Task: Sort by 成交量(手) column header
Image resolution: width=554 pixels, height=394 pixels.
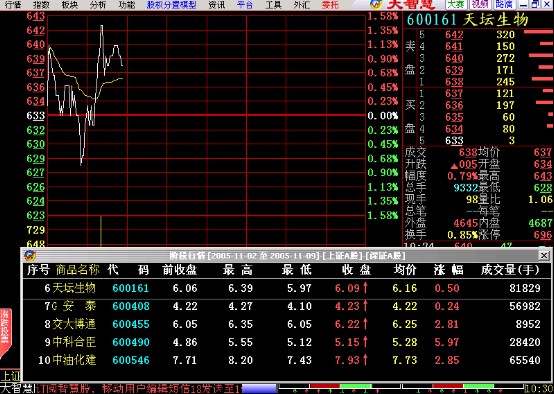Action: click(x=510, y=270)
